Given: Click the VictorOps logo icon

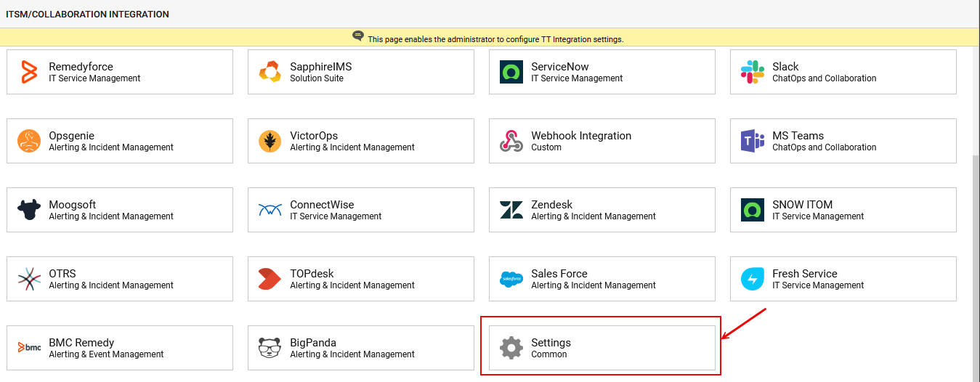Looking at the screenshot, I should [x=270, y=141].
